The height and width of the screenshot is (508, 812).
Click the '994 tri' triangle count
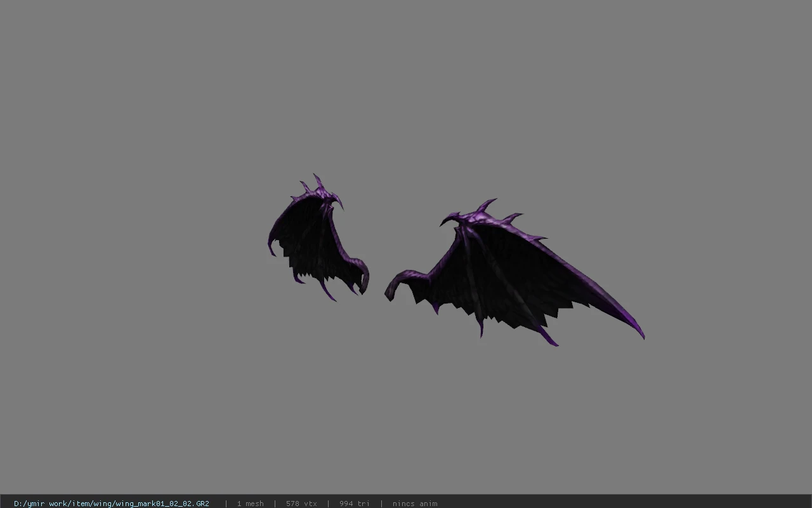(355, 504)
